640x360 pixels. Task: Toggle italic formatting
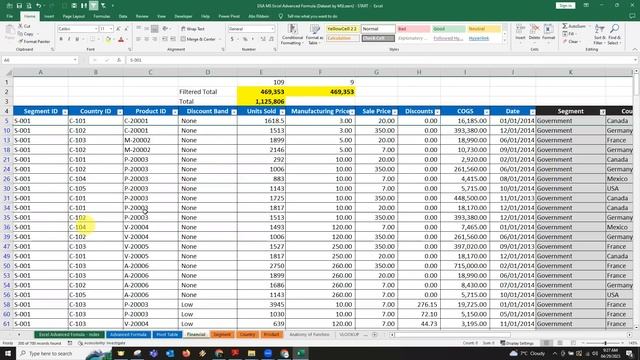tap(69, 39)
